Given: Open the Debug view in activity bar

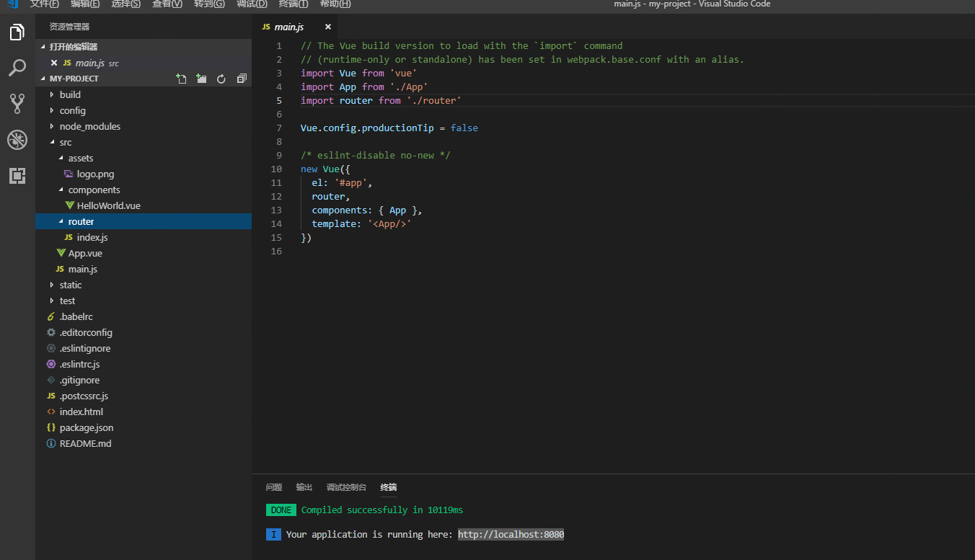Looking at the screenshot, I should coord(17,140).
